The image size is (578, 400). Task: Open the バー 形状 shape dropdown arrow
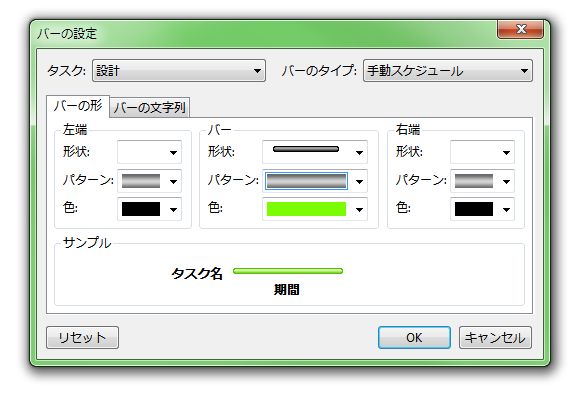359,153
